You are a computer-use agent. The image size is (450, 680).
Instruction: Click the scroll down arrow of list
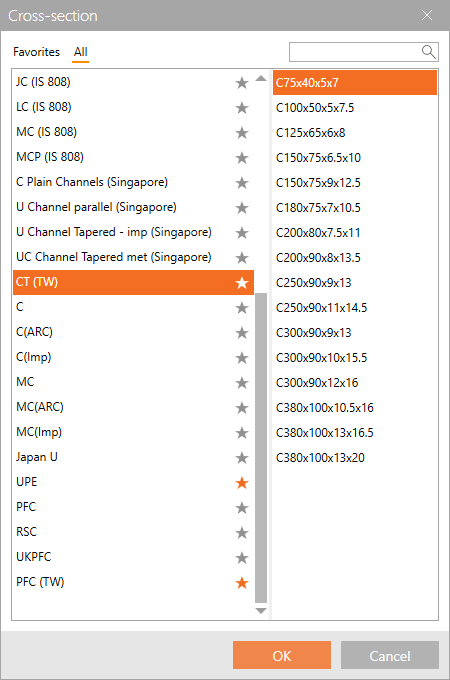click(261, 611)
